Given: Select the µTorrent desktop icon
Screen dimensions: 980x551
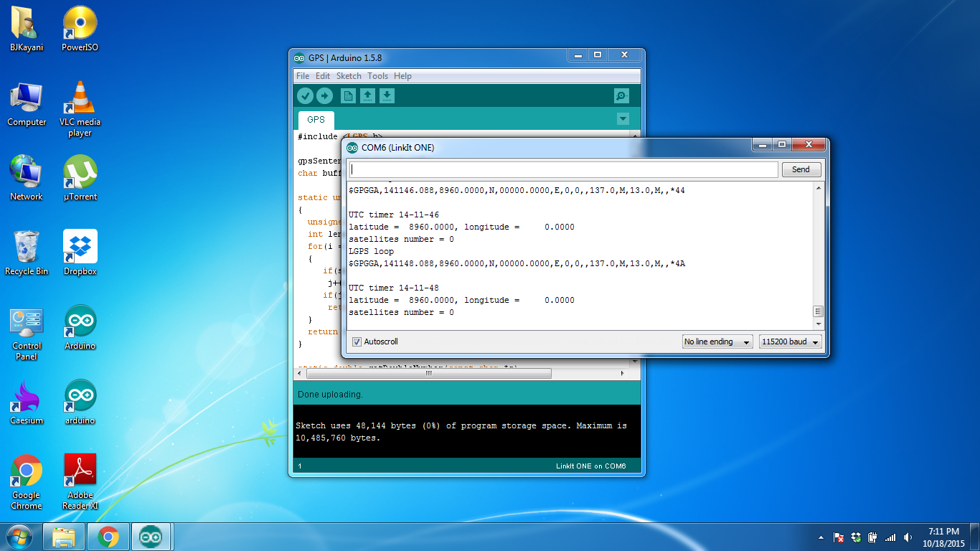Looking at the screenshot, I should 80,178.
